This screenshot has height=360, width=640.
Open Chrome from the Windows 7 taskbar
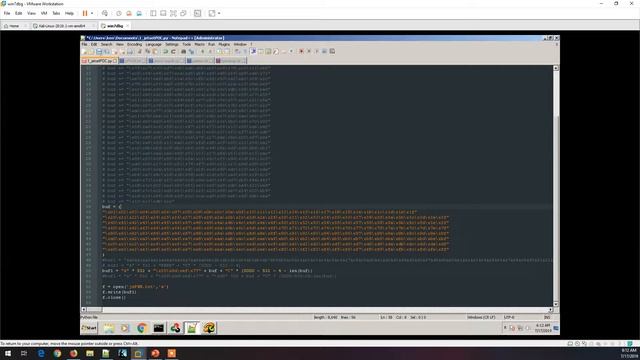click(x=142, y=328)
